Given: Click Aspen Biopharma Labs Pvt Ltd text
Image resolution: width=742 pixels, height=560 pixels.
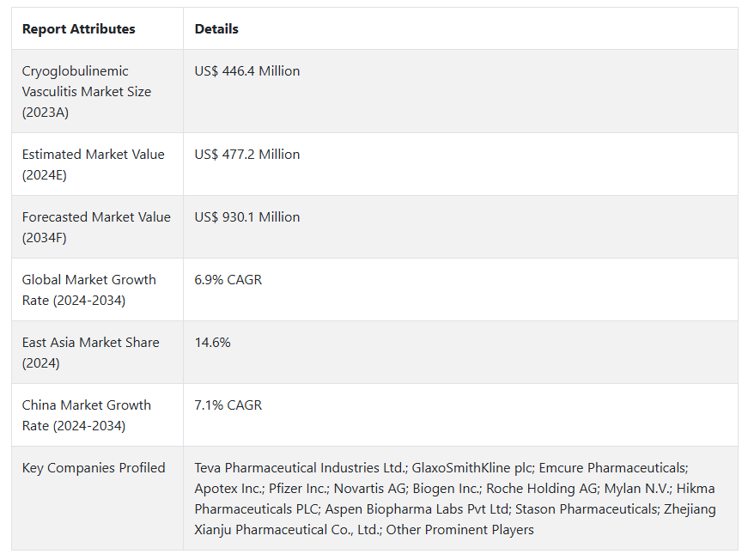Looking at the screenshot, I should pyautogui.click(x=418, y=508).
